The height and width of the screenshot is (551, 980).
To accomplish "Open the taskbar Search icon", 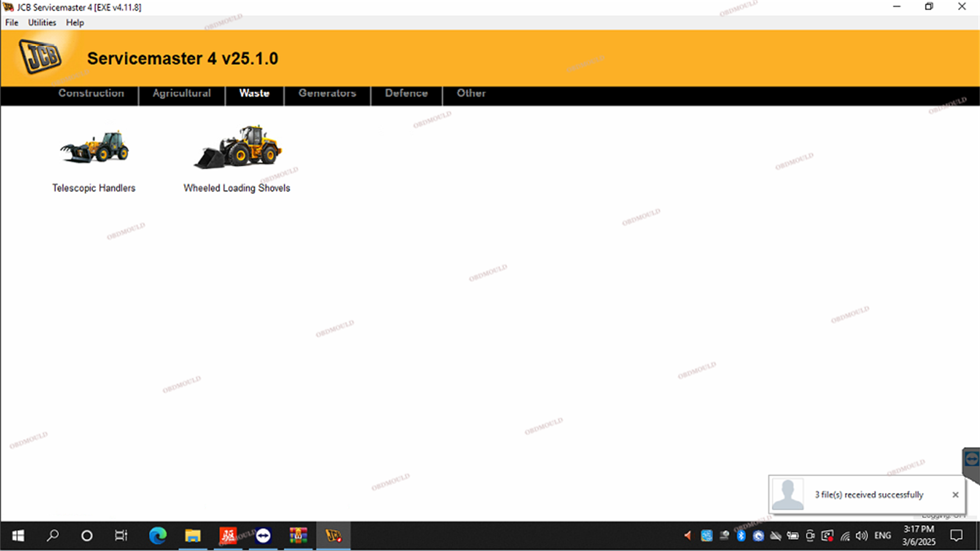I will [52, 536].
